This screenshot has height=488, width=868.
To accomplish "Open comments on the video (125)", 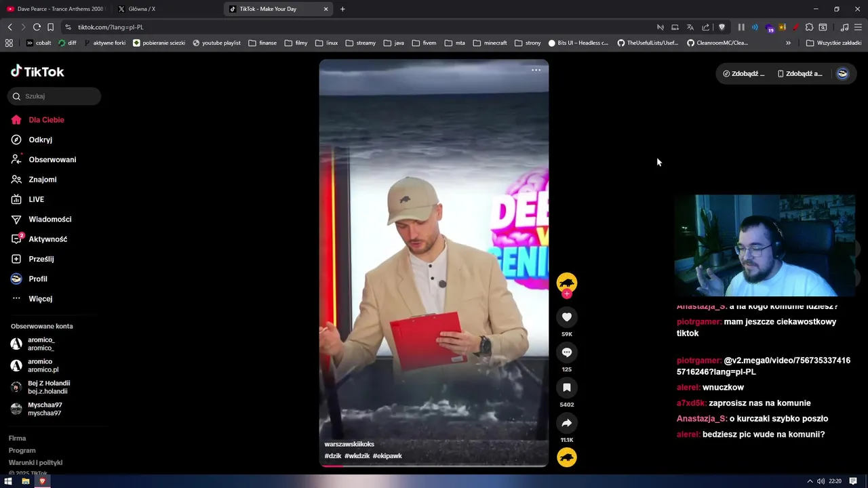I will (x=567, y=352).
